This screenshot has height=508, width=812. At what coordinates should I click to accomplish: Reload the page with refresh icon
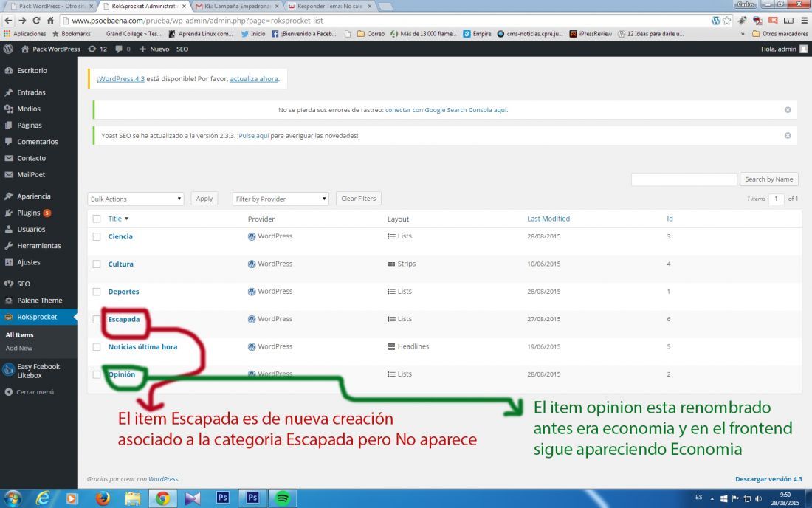36,21
